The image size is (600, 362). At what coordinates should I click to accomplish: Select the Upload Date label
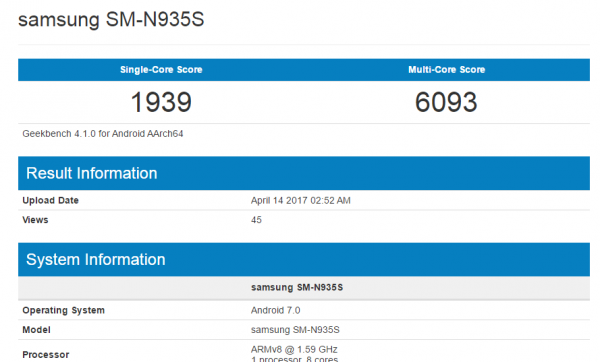pyautogui.click(x=51, y=201)
